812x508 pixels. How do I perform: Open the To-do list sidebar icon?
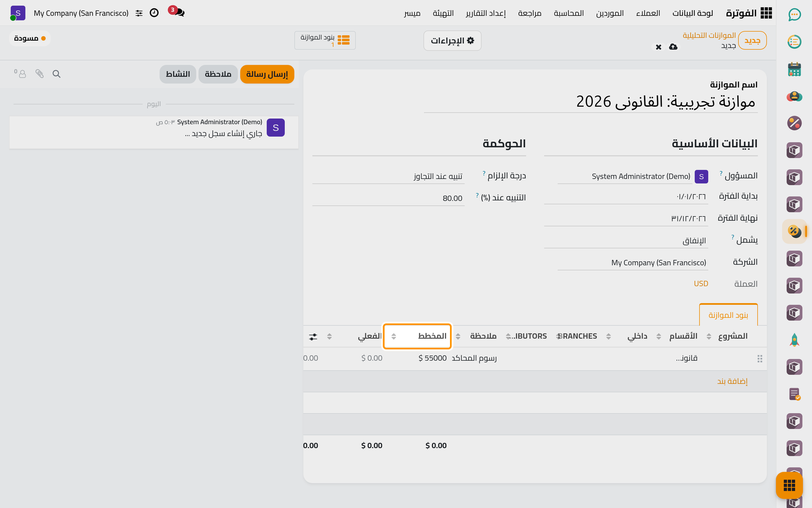pyautogui.click(x=794, y=42)
